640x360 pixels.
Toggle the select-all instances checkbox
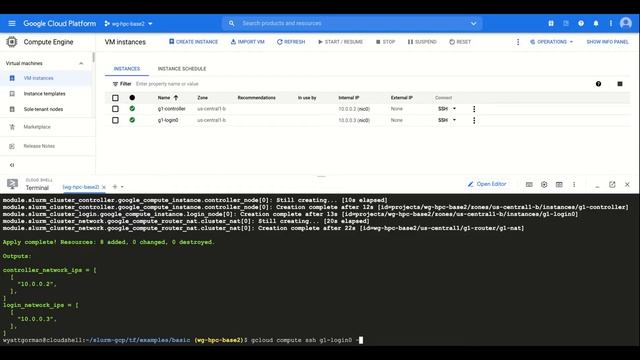pyautogui.click(x=116, y=98)
